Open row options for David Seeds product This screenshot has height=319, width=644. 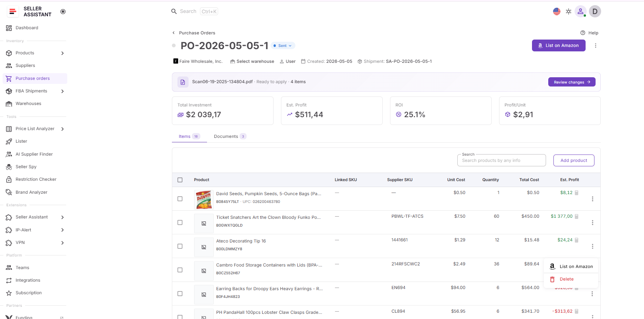(593, 199)
